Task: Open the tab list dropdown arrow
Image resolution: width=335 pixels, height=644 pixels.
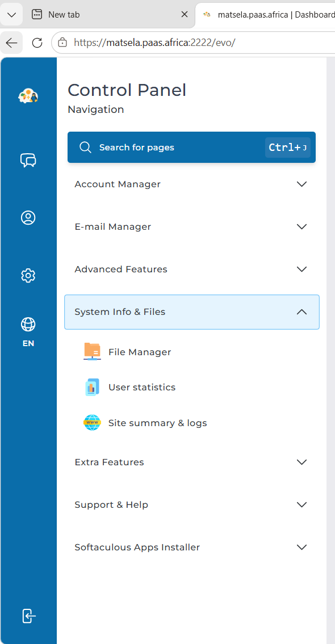Action: coord(11,14)
